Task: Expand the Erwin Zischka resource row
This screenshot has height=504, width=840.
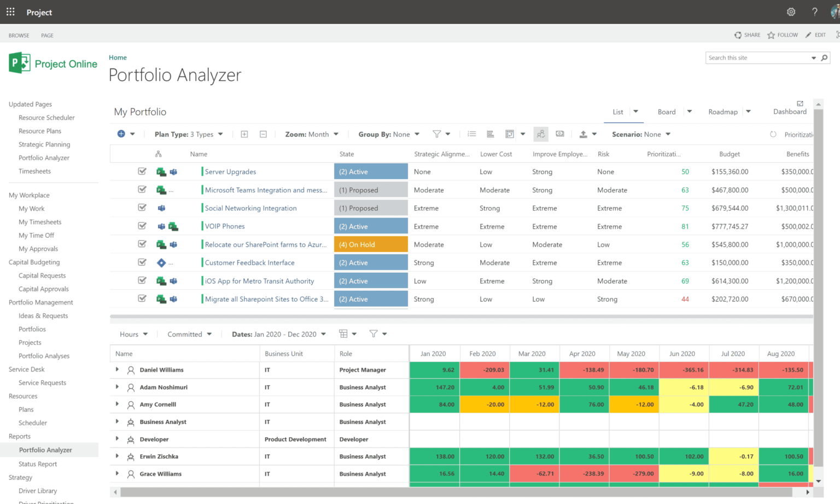Action: click(117, 456)
